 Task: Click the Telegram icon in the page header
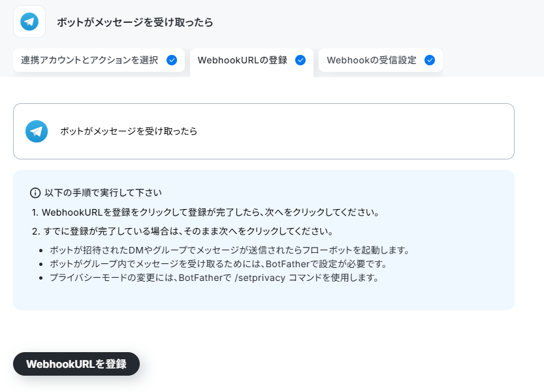pos(29,22)
